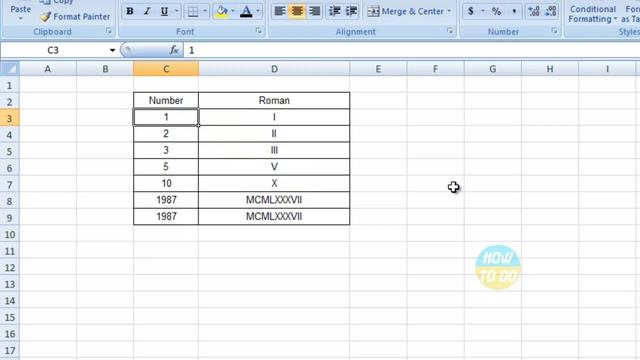Screen dimensions: 640x360
Task: Open Clipboard dialog launcher
Action: (109, 31)
